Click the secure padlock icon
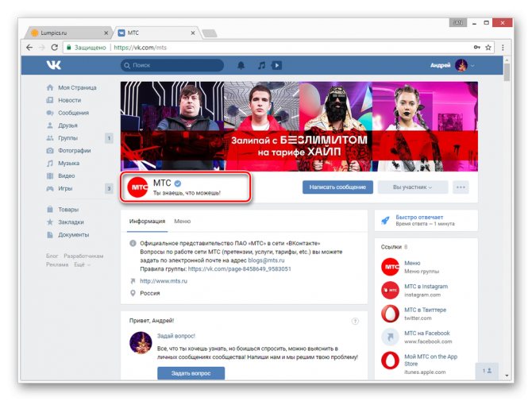532x401 pixels. pos(69,48)
